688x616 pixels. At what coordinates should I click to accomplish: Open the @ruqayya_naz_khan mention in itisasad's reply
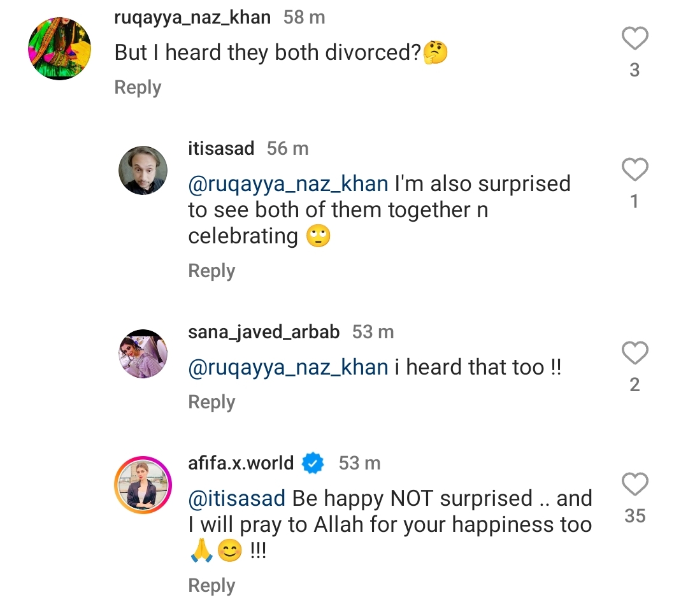(x=285, y=183)
